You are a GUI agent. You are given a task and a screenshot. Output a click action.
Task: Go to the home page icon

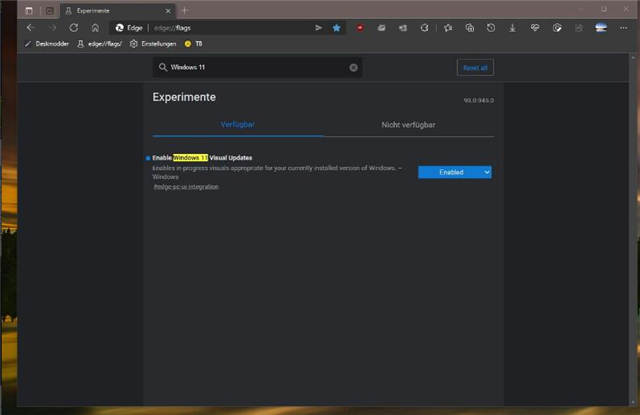95,28
